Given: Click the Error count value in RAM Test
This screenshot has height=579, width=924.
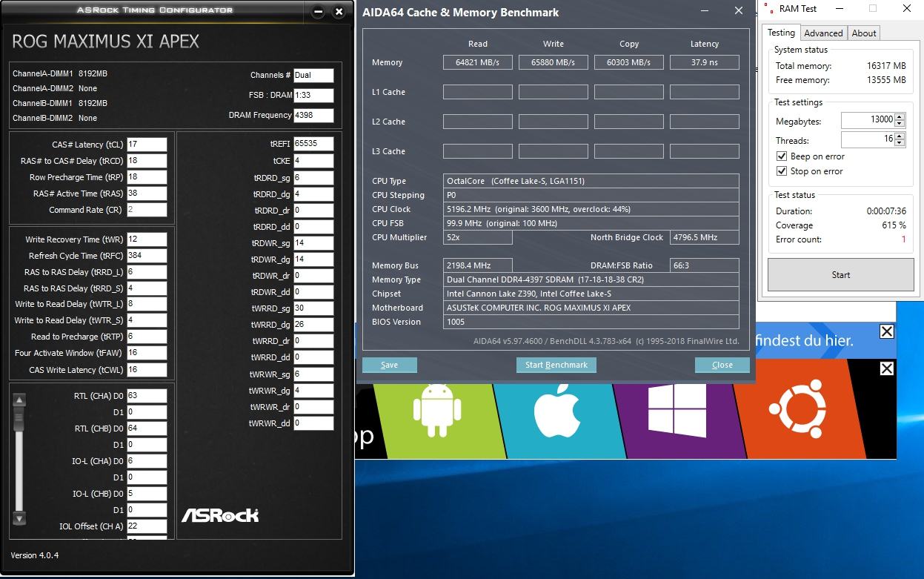Looking at the screenshot, I should tap(903, 239).
